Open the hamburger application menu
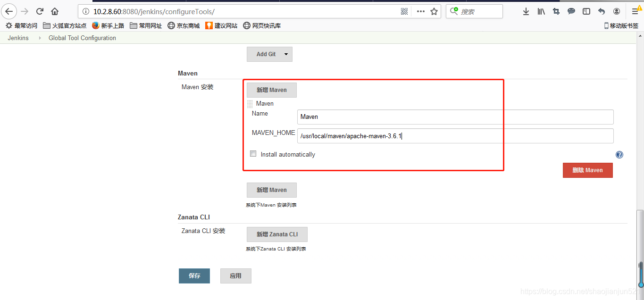This screenshot has height=300, width=644. coord(635,11)
